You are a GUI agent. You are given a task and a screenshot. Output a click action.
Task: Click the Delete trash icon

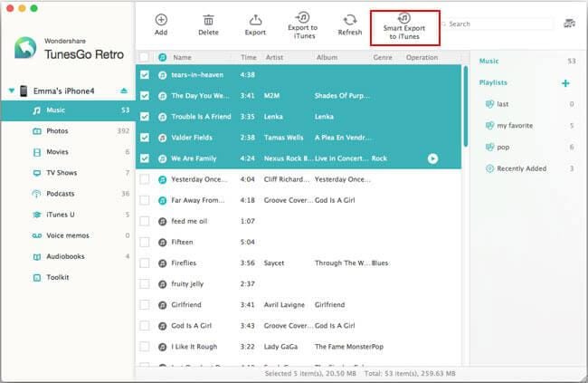(208, 20)
